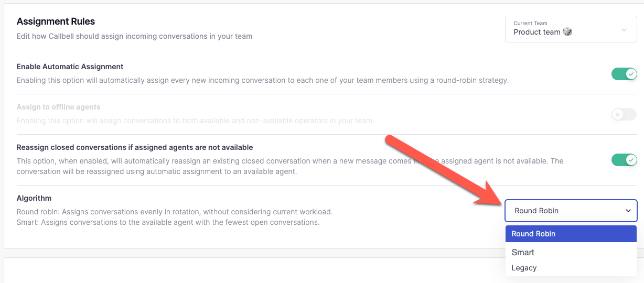Toggle the Enable Automatic Assignment switch
The height and width of the screenshot is (283, 644).
point(624,74)
